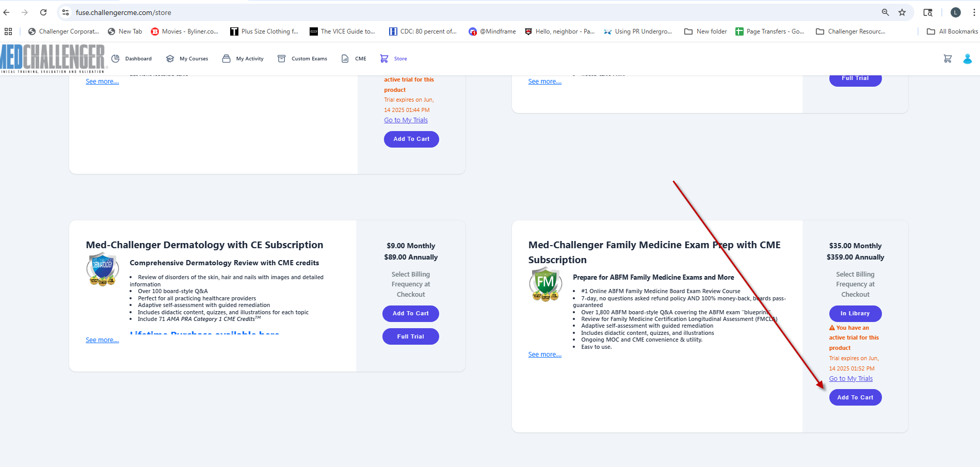Expand See more under Dermatology description
The image size is (980, 467).
point(102,340)
